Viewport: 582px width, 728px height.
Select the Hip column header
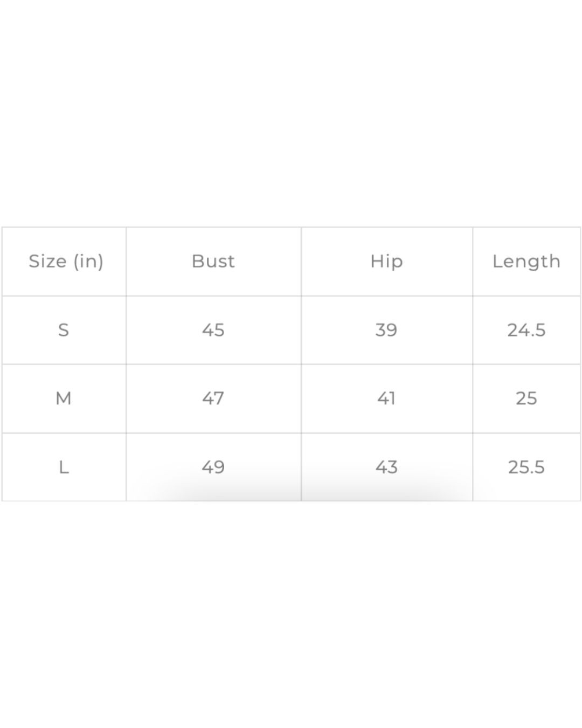pyautogui.click(x=386, y=262)
